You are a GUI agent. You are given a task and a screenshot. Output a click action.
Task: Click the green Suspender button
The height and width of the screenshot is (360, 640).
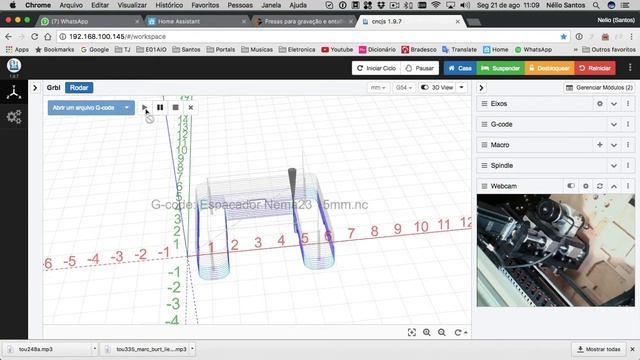500,68
